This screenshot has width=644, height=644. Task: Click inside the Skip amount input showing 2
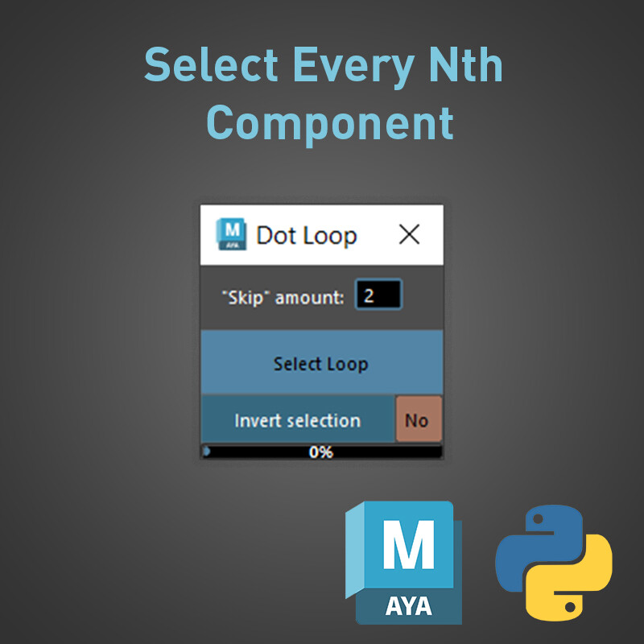(x=378, y=295)
